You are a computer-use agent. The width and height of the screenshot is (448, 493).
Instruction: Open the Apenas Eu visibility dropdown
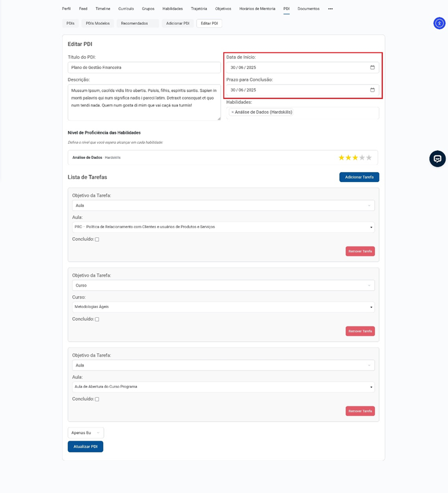[86, 433]
